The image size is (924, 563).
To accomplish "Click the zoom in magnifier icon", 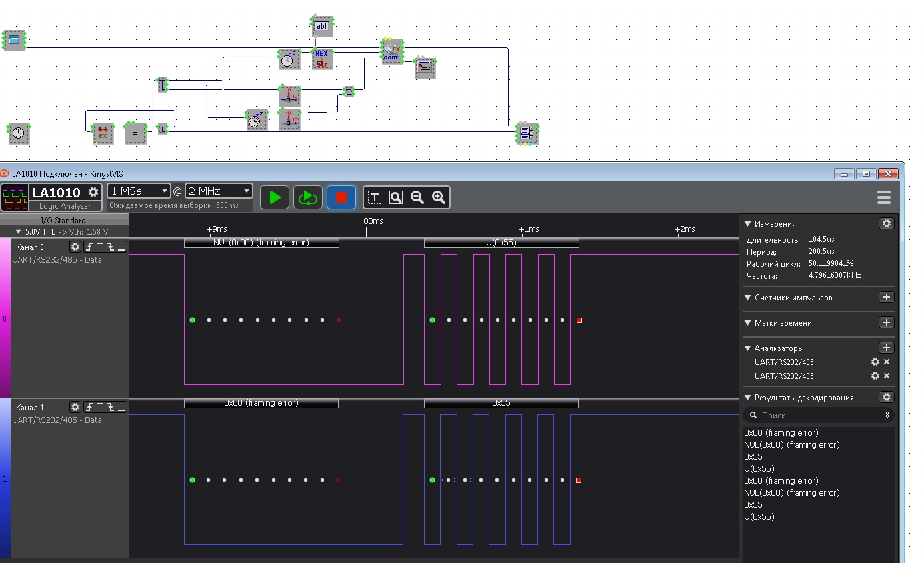I will [x=439, y=197].
